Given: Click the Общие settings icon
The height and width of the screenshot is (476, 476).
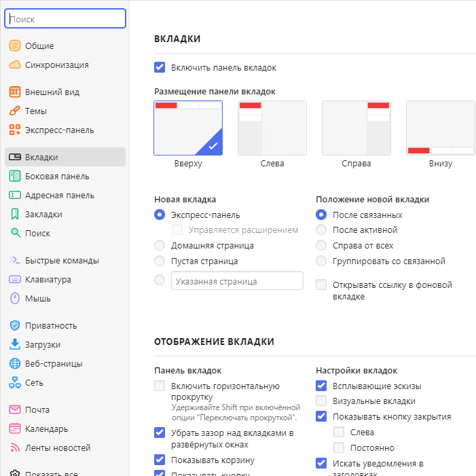Looking at the screenshot, I should [x=14, y=46].
